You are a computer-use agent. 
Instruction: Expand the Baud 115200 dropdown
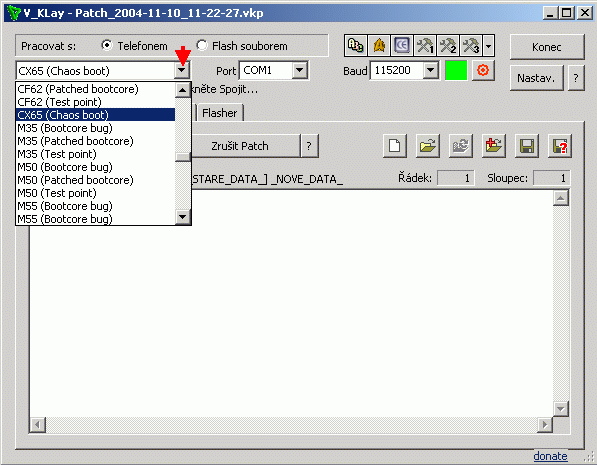point(430,70)
